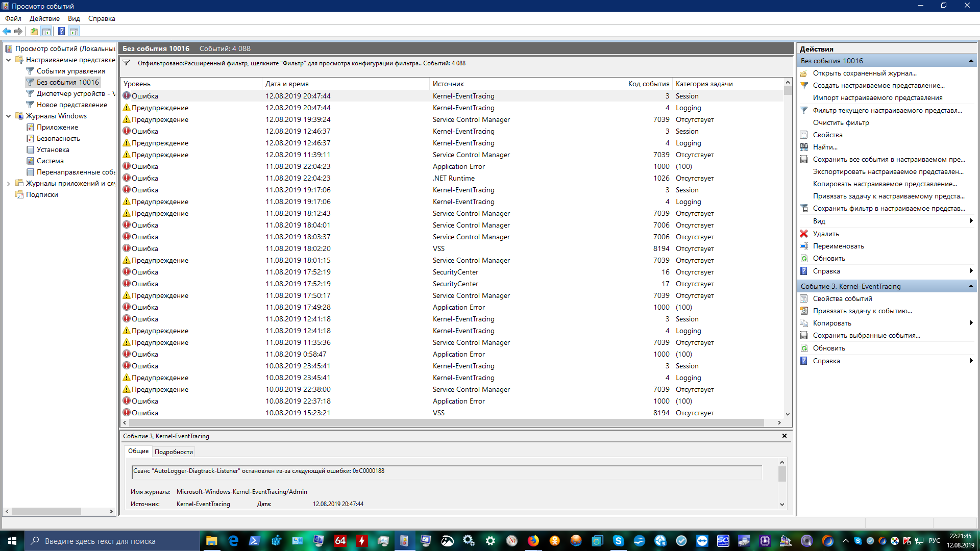
Task: Click the rename icon in actions panel
Action: point(805,245)
